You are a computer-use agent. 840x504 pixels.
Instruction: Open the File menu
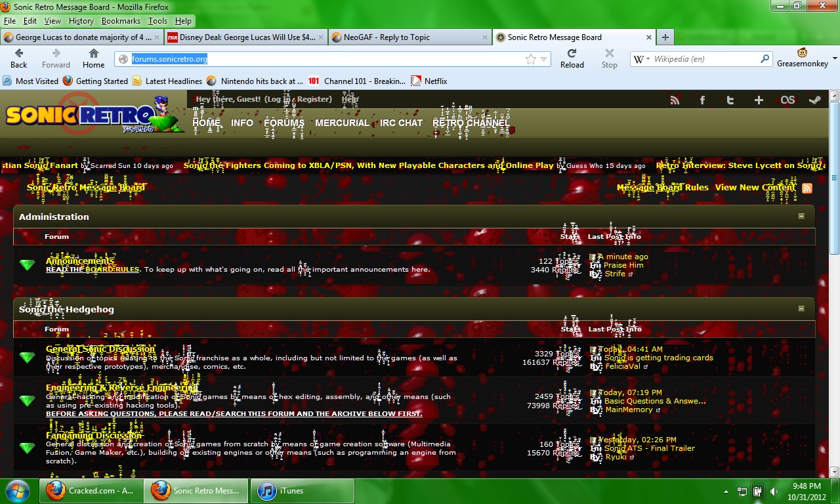coord(9,21)
